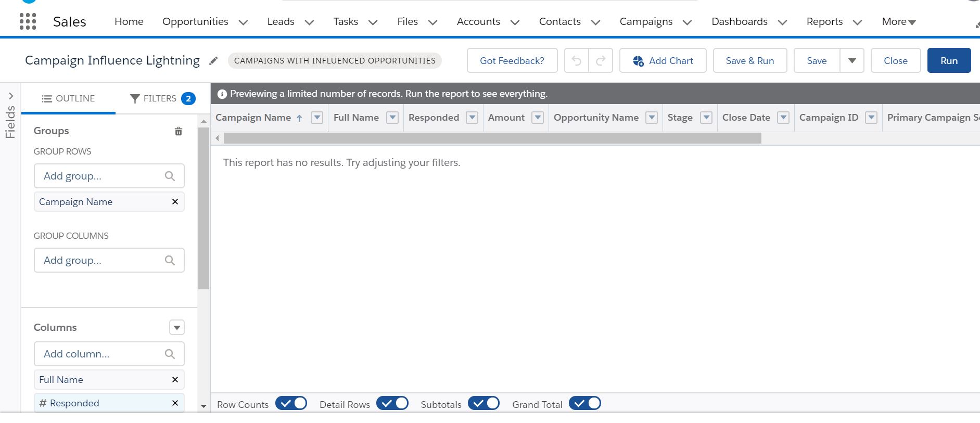
Task: Delete all groups with trash icon
Action: coord(179,131)
